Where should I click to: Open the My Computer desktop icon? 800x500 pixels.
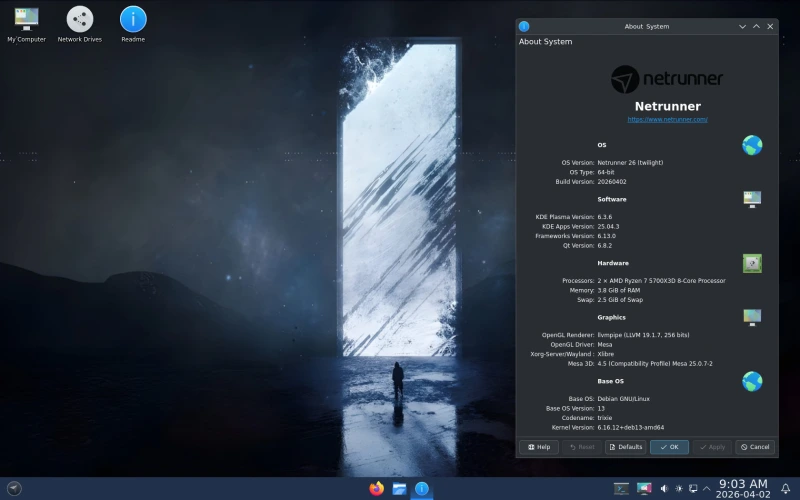[26, 19]
